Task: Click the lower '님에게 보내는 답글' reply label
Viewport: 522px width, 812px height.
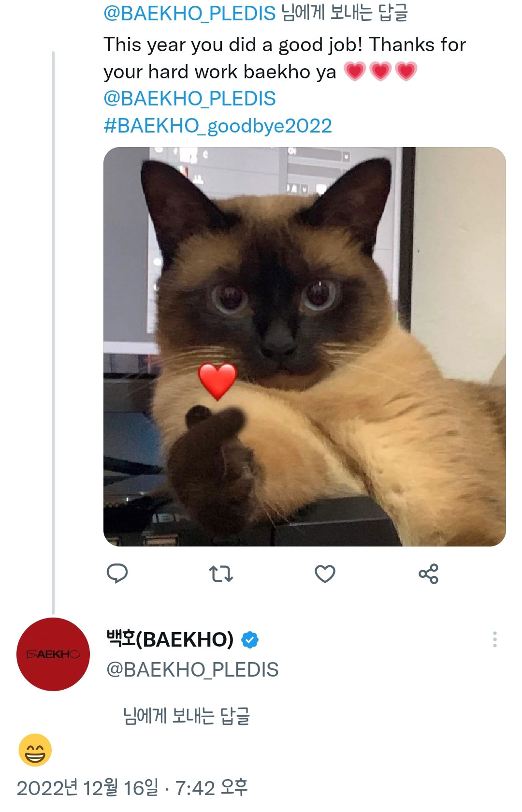Action: [x=187, y=716]
